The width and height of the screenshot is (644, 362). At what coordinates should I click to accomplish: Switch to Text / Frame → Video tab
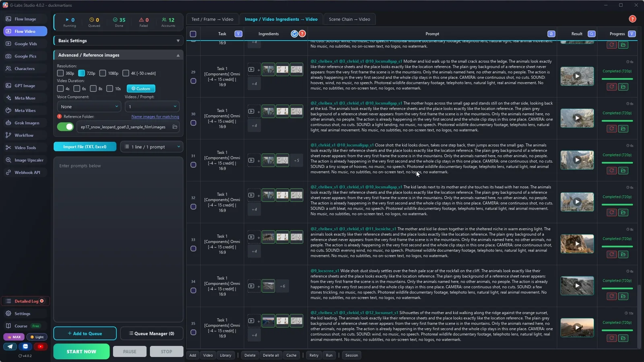click(x=212, y=19)
